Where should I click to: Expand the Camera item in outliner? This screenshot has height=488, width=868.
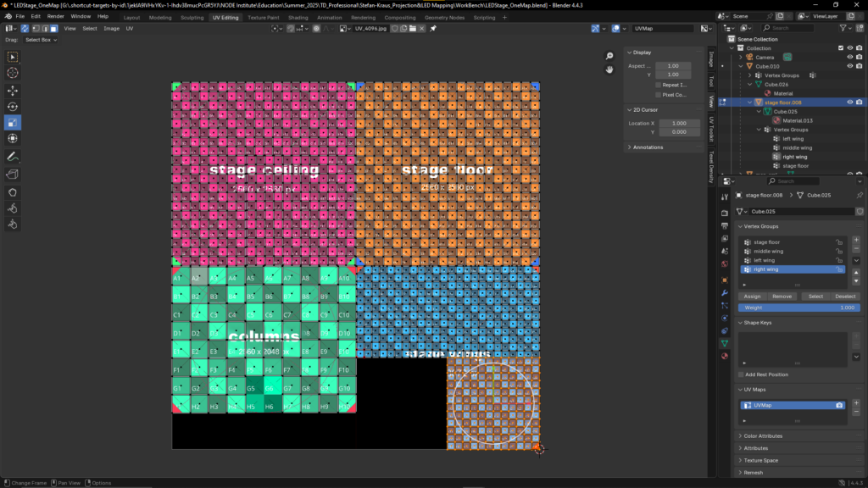(741, 58)
